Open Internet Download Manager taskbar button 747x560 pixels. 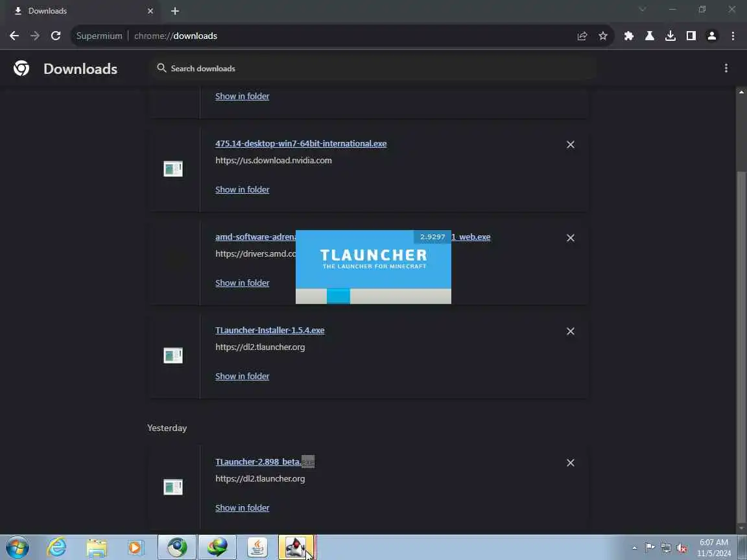(217, 547)
